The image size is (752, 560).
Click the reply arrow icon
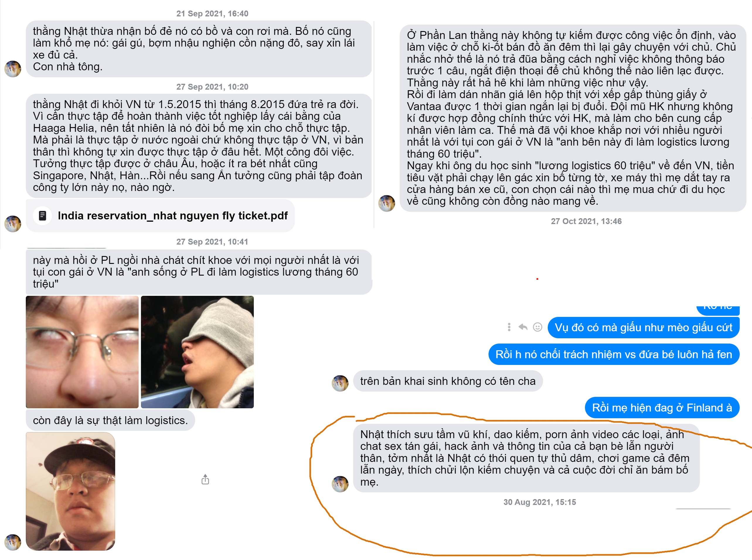pyautogui.click(x=523, y=327)
